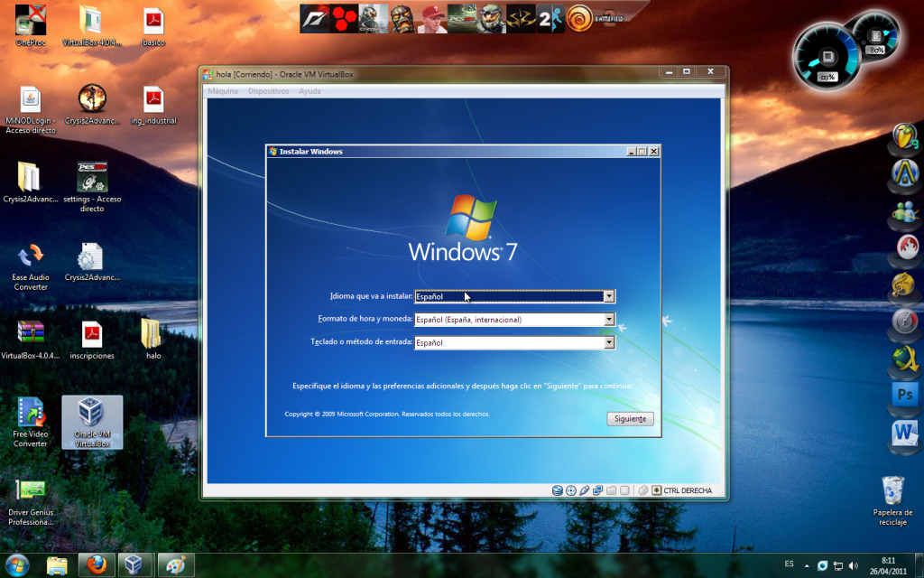
Task: Open the Driver Genius Professional desktop icon
Action: point(31,502)
